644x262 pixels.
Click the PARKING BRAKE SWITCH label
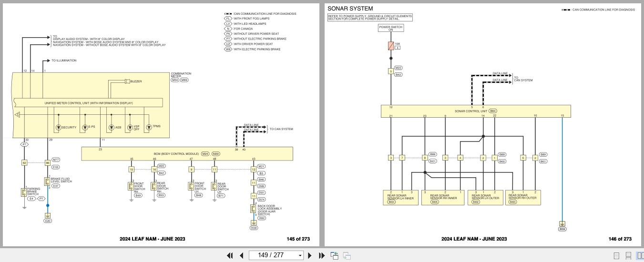34,191
